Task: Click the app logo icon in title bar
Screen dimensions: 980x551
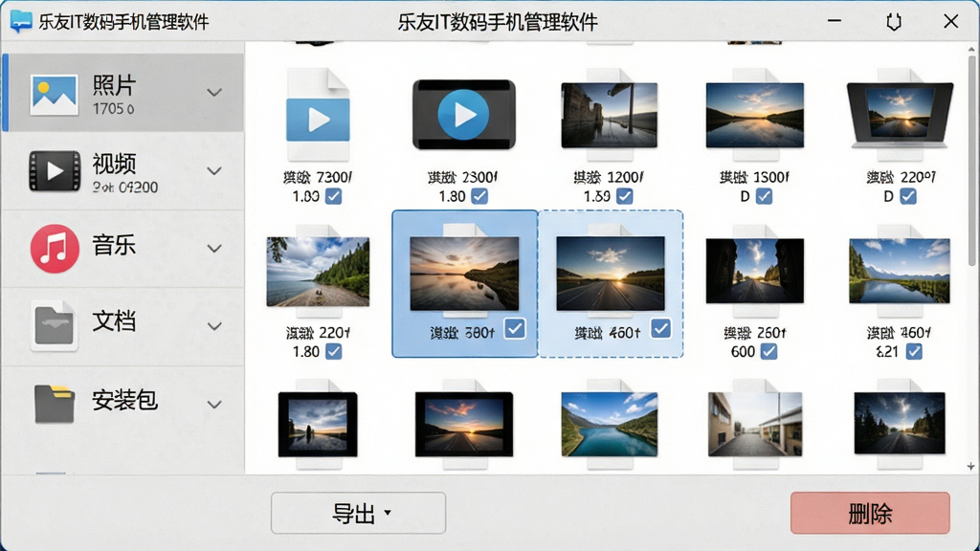Action: click(21, 21)
